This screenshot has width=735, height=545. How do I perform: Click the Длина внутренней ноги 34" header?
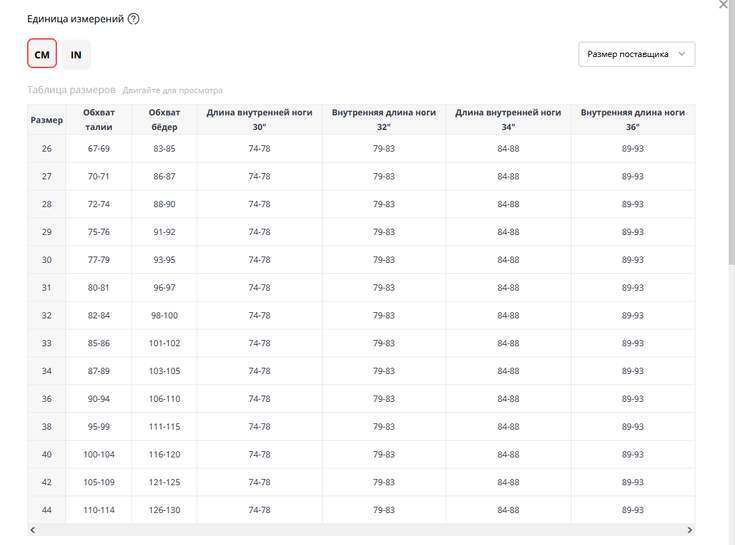click(508, 120)
